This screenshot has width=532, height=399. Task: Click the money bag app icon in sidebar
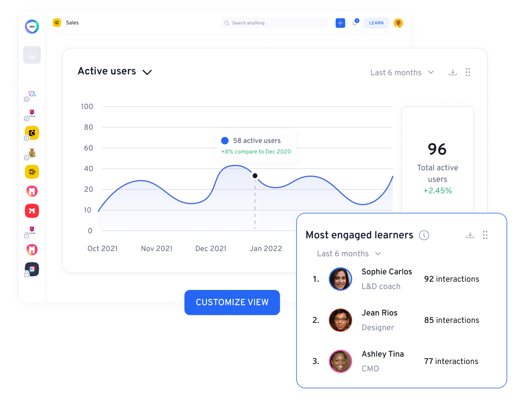coord(31,152)
